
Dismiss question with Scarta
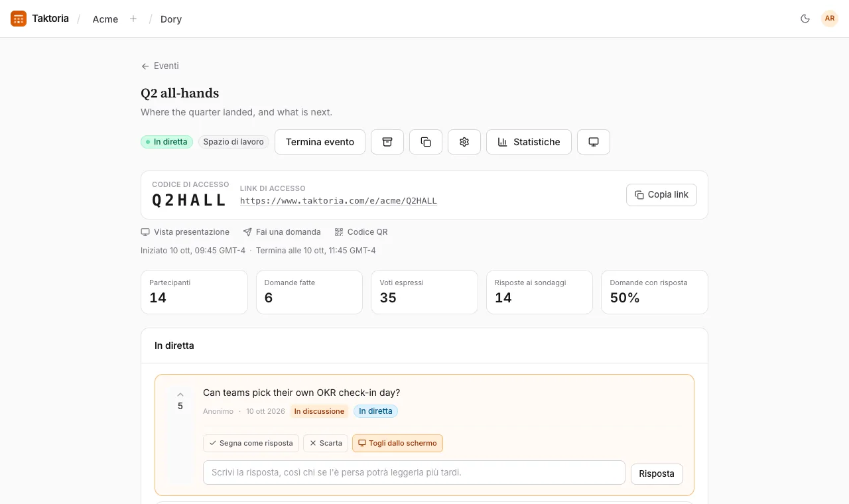(x=326, y=443)
